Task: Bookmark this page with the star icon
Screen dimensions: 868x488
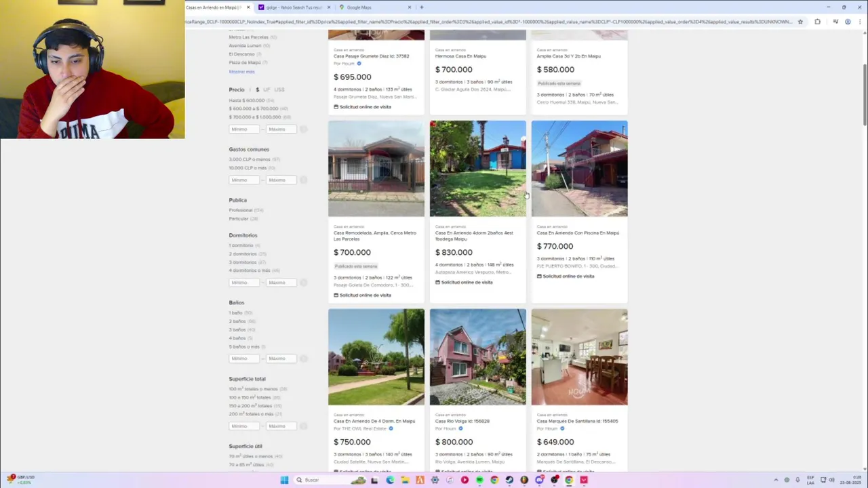Action: 800,22
